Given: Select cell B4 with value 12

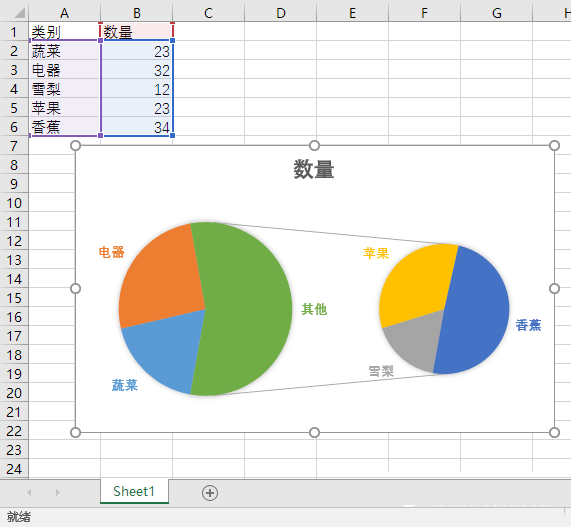Looking at the screenshot, I should click(x=137, y=89).
